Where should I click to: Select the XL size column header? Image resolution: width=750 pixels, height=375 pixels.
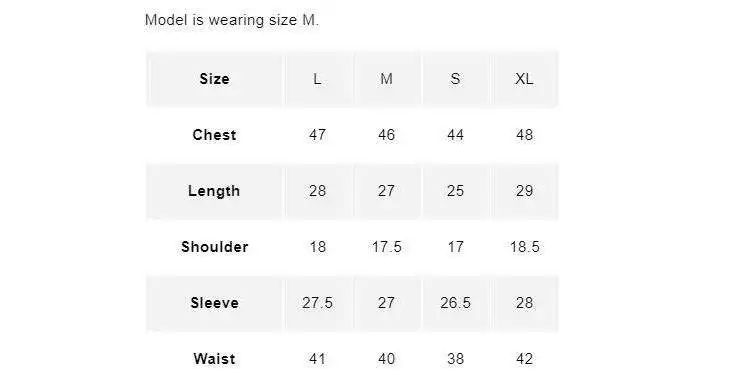(x=524, y=79)
